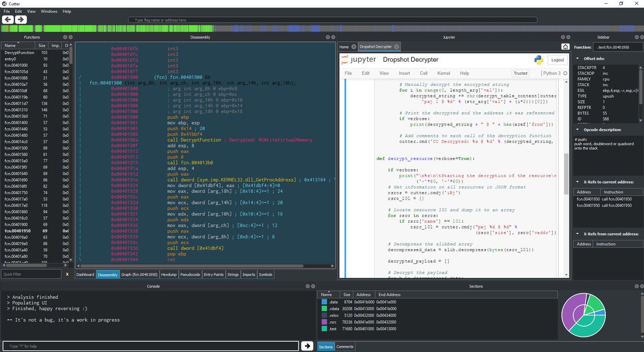Open the Entry Points tab

click(214, 275)
